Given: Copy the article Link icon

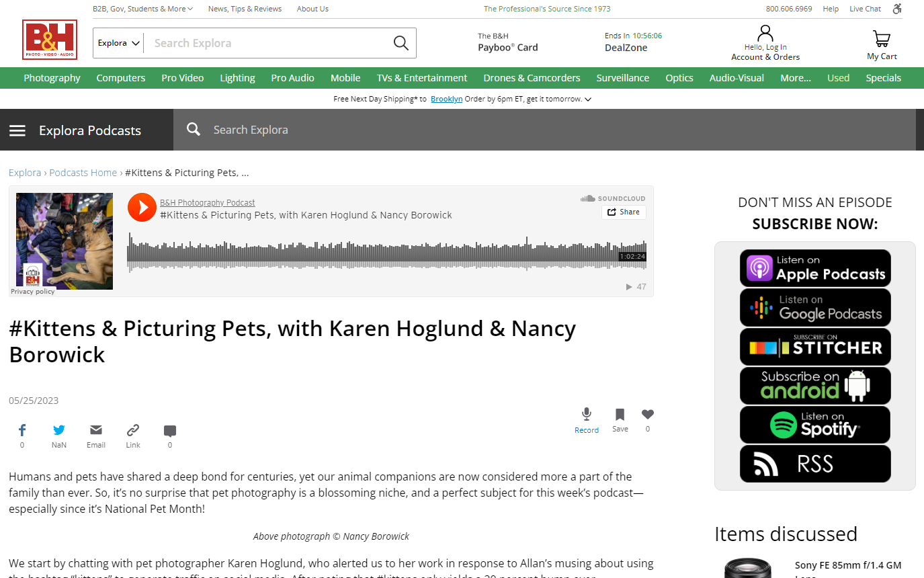Looking at the screenshot, I should [133, 430].
